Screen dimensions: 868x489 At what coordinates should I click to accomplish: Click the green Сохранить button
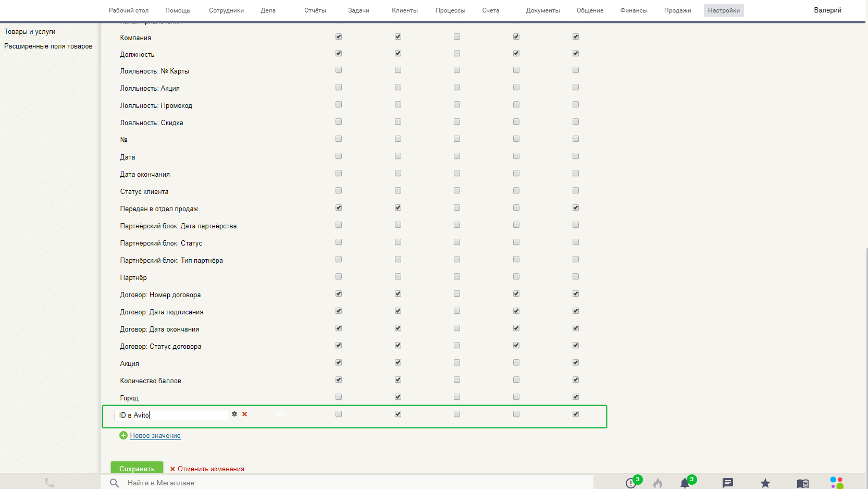[x=137, y=468]
